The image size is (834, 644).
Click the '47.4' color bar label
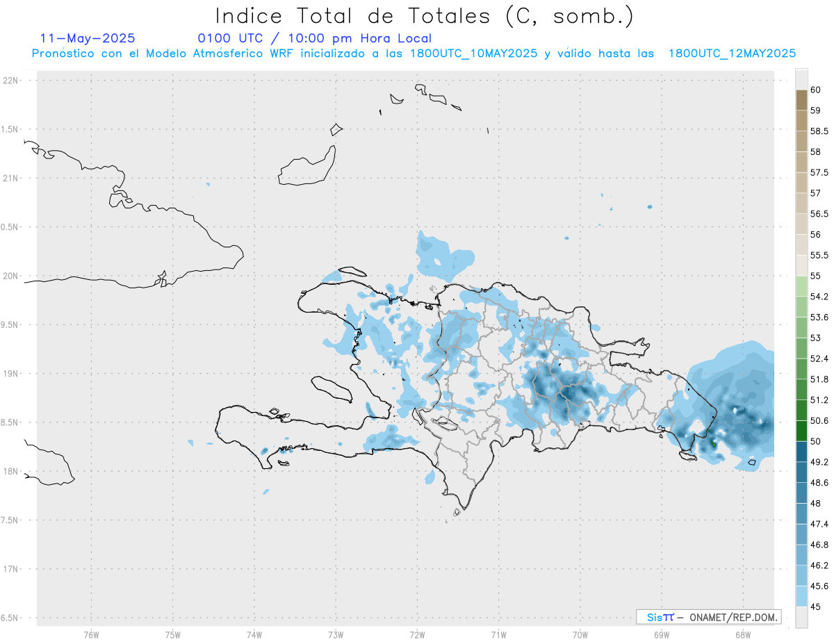click(819, 523)
